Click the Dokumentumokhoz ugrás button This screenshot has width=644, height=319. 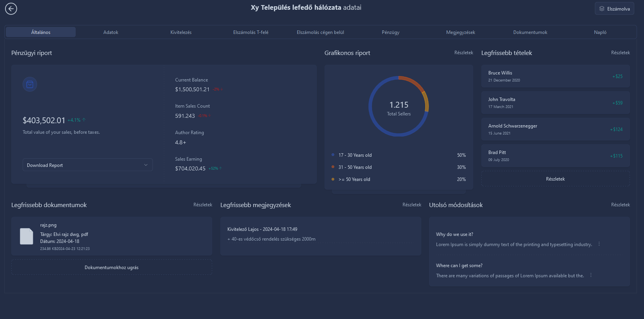pyautogui.click(x=112, y=268)
